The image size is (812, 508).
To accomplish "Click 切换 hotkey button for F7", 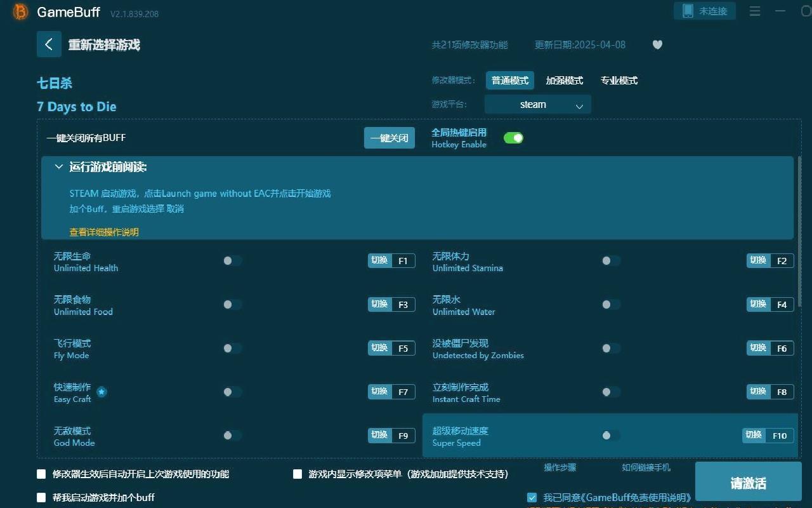I will [x=379, y=392].
